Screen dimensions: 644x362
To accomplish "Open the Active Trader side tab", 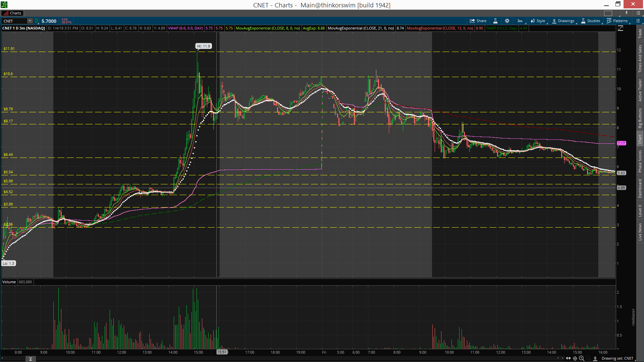I will [x=640, y=90].
